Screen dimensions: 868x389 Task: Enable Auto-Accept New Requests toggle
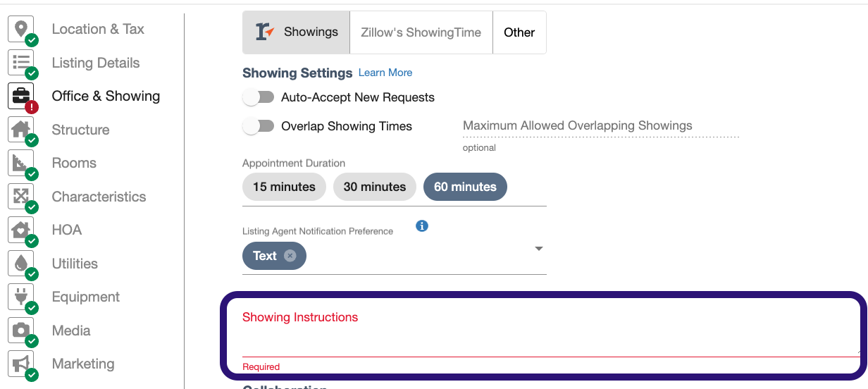[259, 97]
